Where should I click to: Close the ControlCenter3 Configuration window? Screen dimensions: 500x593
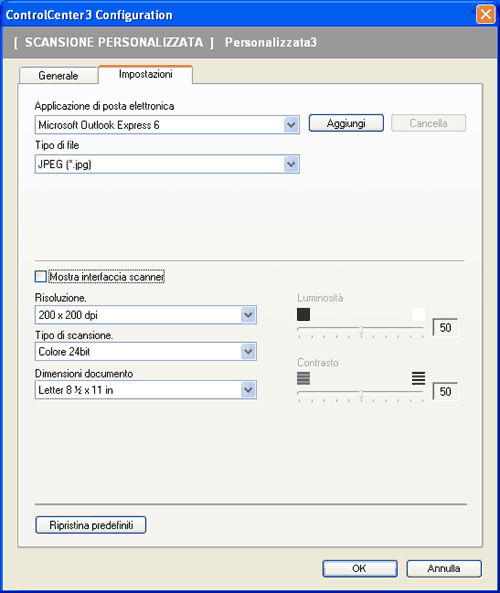coord(486,15)
